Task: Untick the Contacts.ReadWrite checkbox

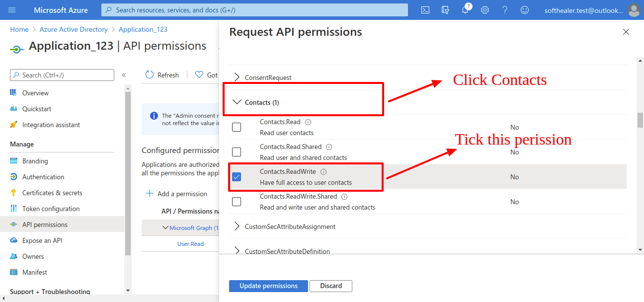Action: 237,177
